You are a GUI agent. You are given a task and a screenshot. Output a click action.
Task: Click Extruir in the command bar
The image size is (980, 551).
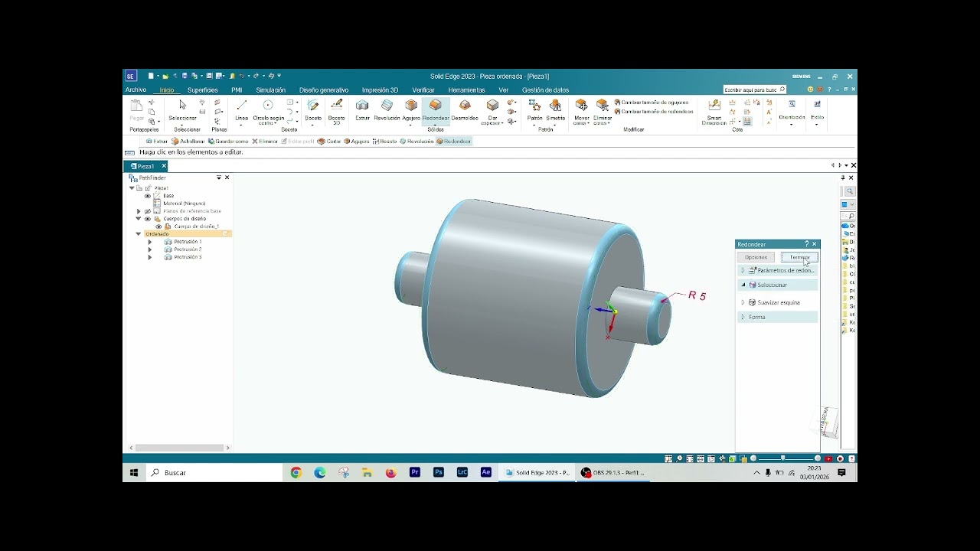tap(157, 142)
